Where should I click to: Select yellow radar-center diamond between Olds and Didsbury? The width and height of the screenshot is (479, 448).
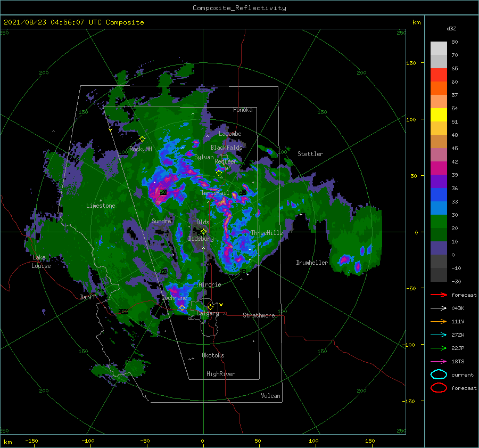[x=203, y=232]
